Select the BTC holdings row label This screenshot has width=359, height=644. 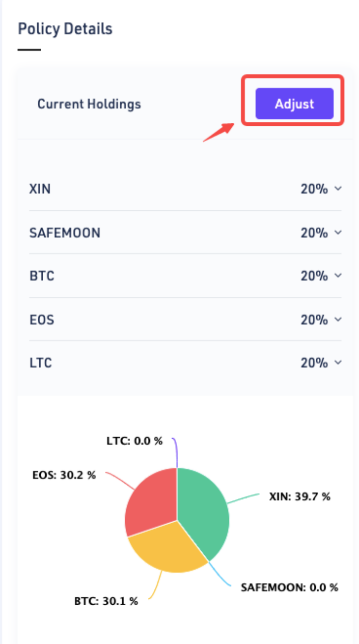point(42,276)
